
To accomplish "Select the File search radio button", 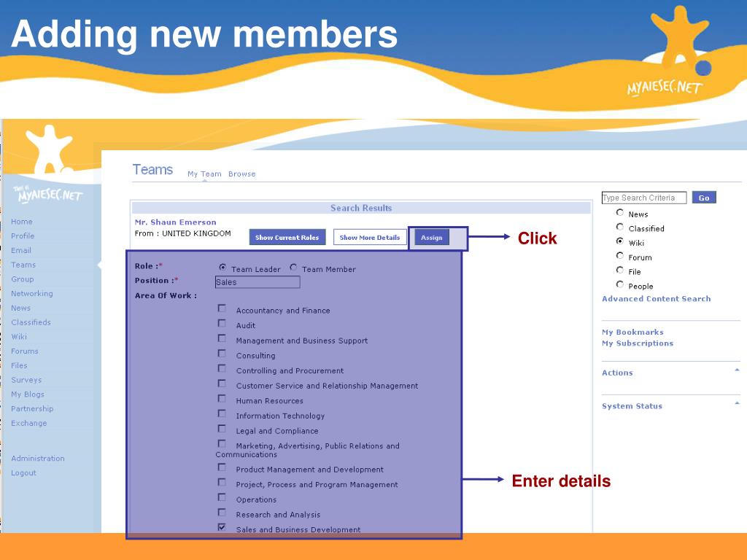I will click(620, 270).
